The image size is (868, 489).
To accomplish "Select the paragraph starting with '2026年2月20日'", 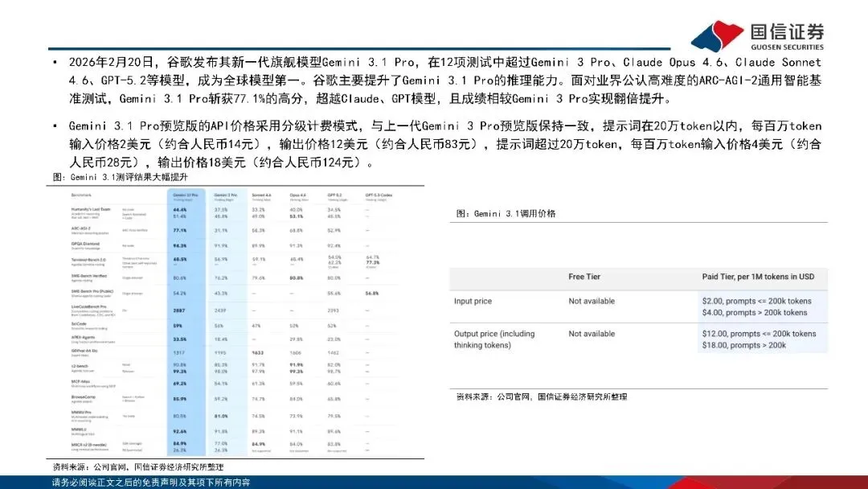I will [445, 80].
